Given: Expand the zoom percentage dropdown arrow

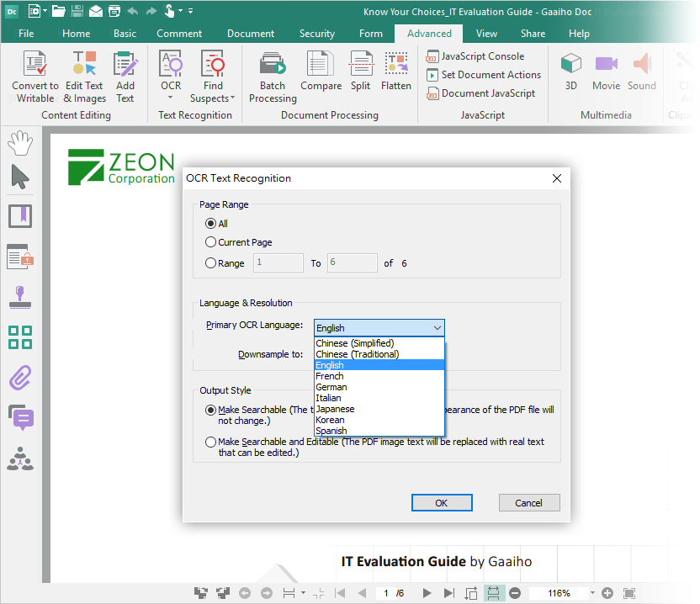Looking at the screenshot, I should 592,593.
